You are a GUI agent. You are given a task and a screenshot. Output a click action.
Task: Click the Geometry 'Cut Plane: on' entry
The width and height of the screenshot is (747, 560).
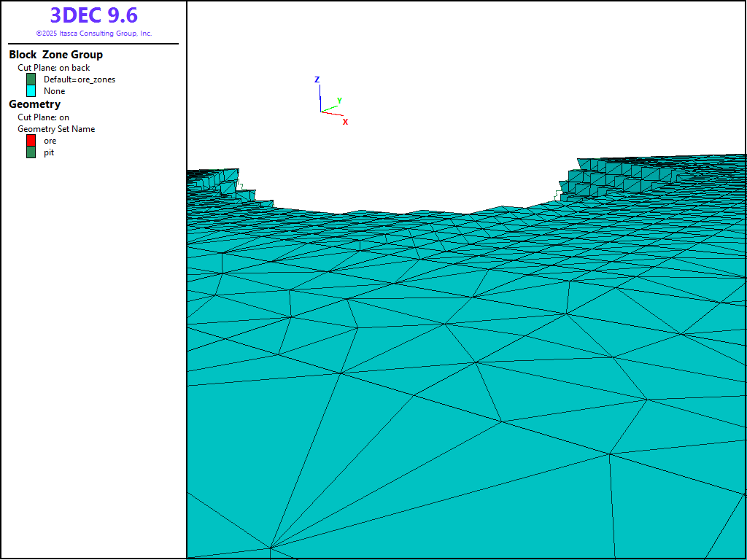click(44, 117)
